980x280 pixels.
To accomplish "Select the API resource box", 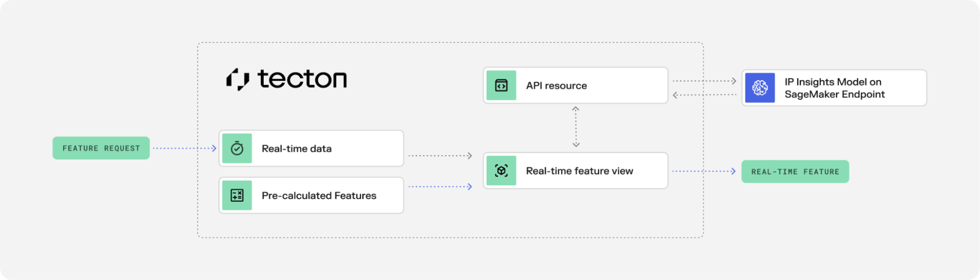I will (x=576, y=86).
